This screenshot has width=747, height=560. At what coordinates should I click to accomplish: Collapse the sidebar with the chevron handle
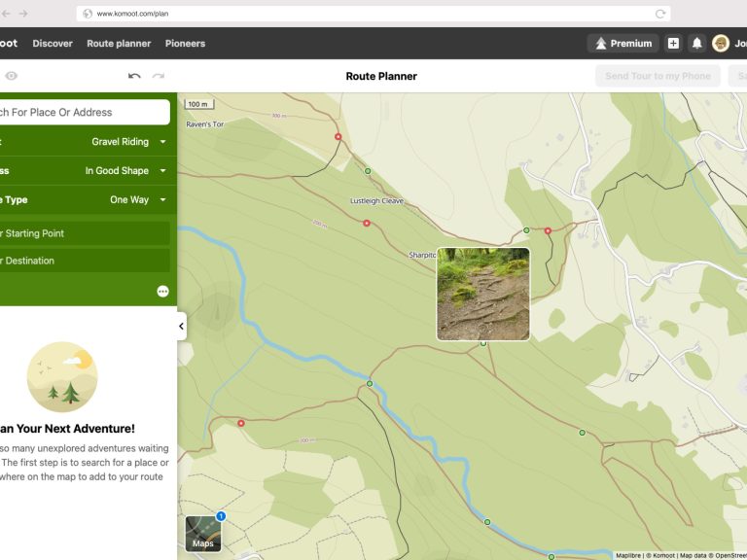(x=182, y=327)
